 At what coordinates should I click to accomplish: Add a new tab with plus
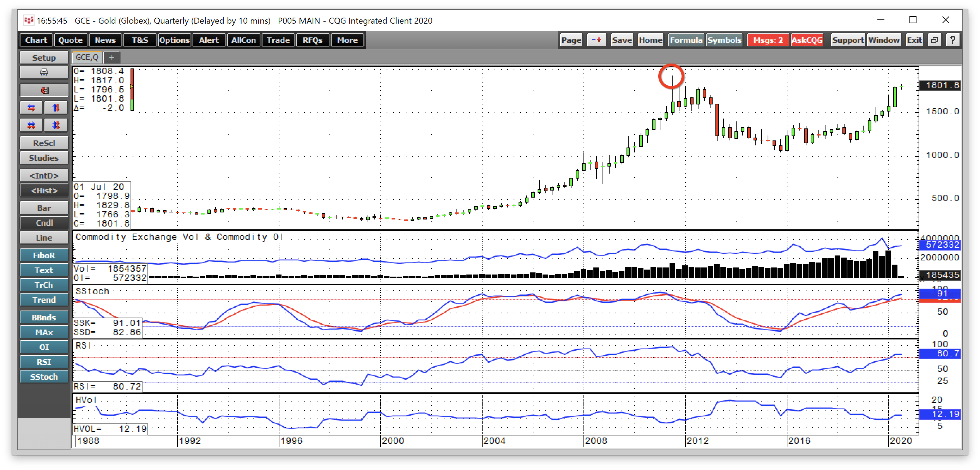tap(111, 58)
